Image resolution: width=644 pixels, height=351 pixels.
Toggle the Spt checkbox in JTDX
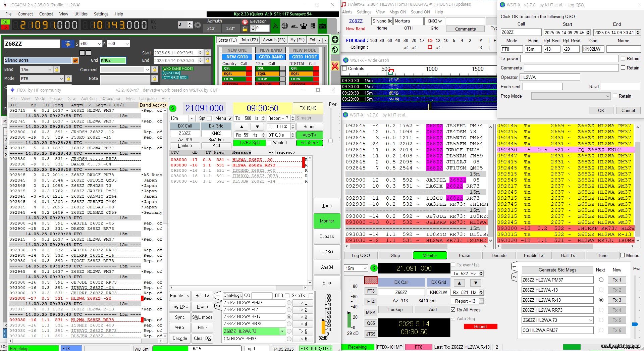point(209,118)
